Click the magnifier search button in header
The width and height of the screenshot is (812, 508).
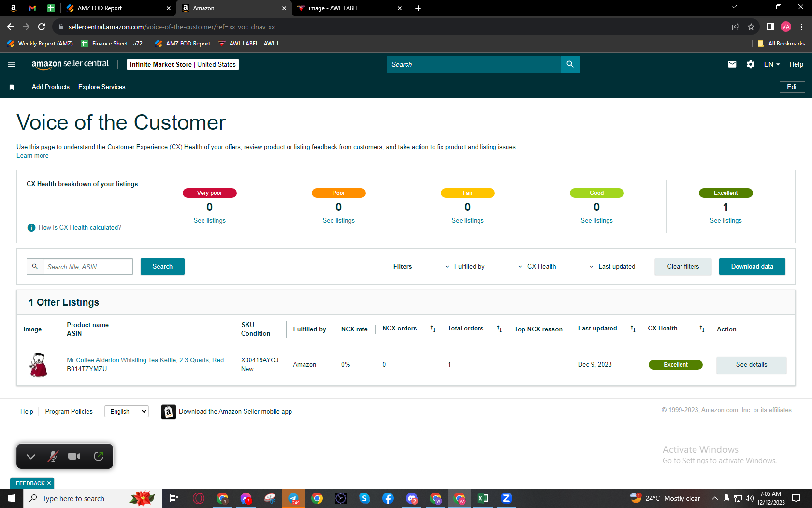tap(570, 64)
